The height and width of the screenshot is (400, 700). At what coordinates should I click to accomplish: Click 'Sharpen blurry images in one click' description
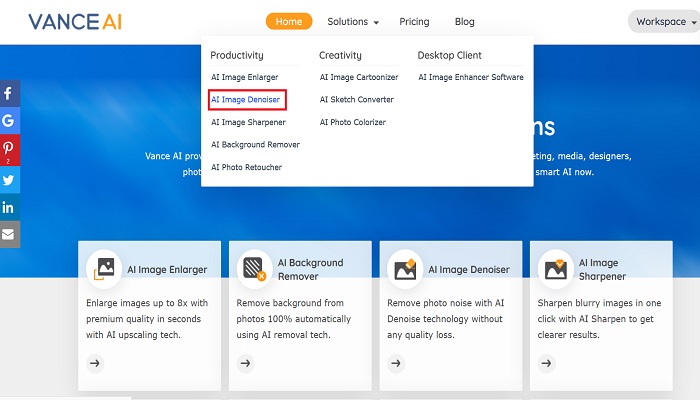point(599,319)
